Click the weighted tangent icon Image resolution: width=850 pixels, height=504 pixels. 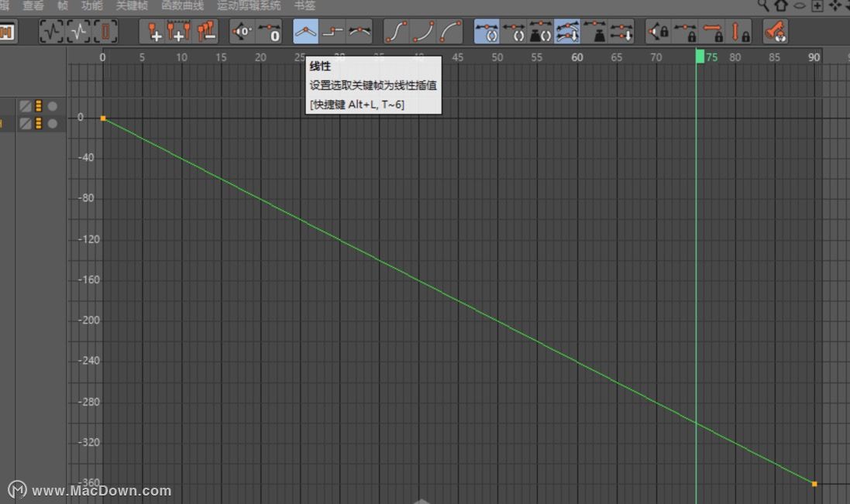[x=594, y=32]
